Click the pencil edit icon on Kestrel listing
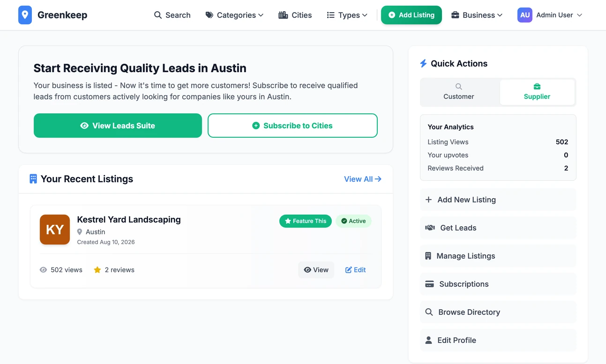The height and width of the screenshot is (364, 606). coord(349,270)
